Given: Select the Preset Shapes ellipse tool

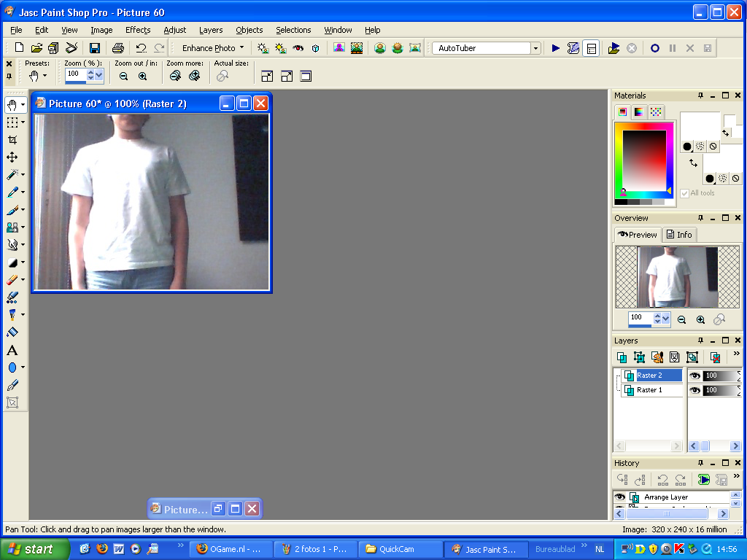Looking at the screenshot, I should [12, 366].
